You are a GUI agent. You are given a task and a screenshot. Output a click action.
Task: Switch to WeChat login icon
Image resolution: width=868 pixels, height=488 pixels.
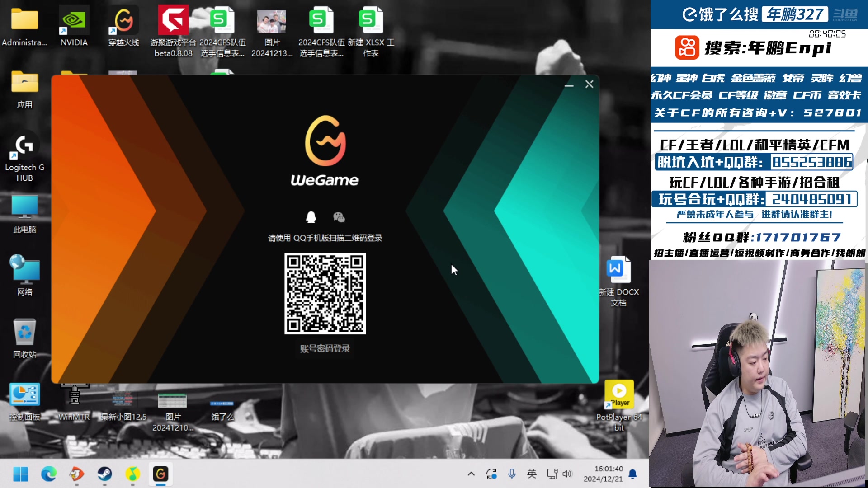tap(339, 217)
